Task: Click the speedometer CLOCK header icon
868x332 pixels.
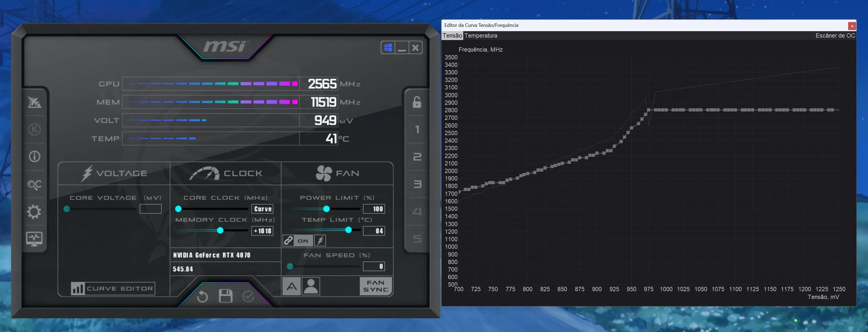Action: [x=204, y=173]
